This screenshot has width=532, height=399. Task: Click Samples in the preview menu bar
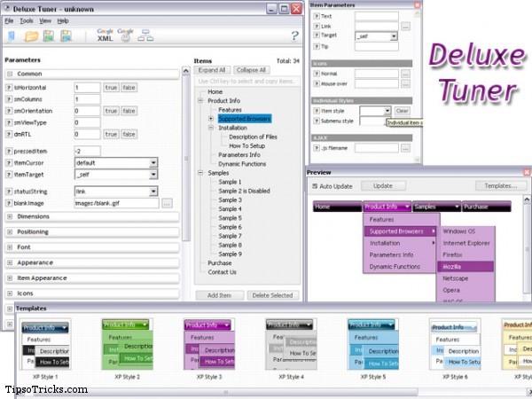pyautogui.click(x=436, y=207)
